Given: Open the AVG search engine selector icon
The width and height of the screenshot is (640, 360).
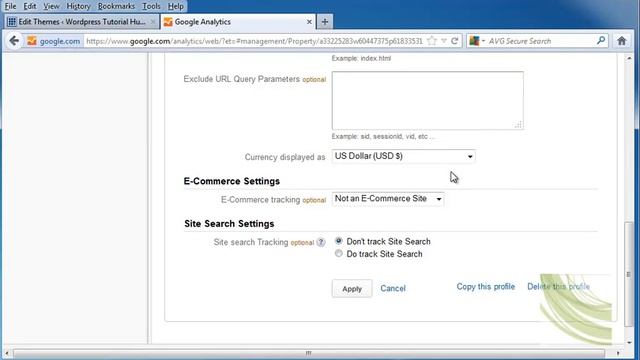Looking at the screenshot, I should click(476, 41).
